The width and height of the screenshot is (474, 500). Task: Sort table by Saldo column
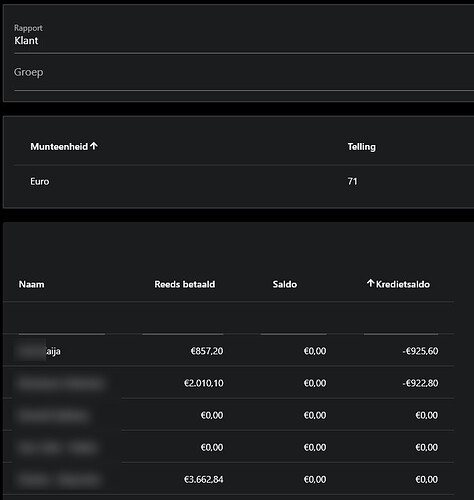pos(285,284)
